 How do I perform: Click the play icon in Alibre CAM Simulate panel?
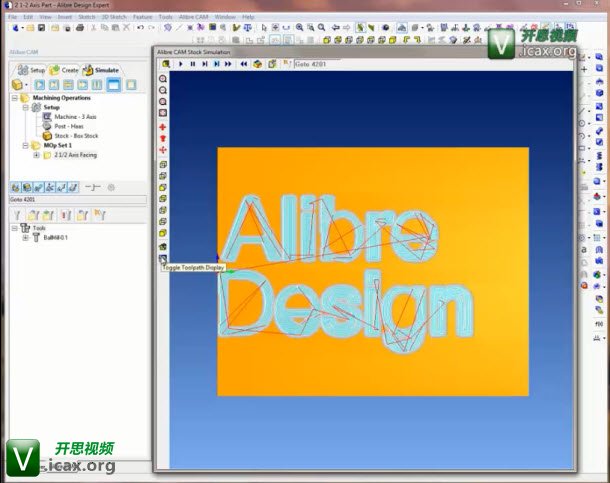tap(39, 84)
